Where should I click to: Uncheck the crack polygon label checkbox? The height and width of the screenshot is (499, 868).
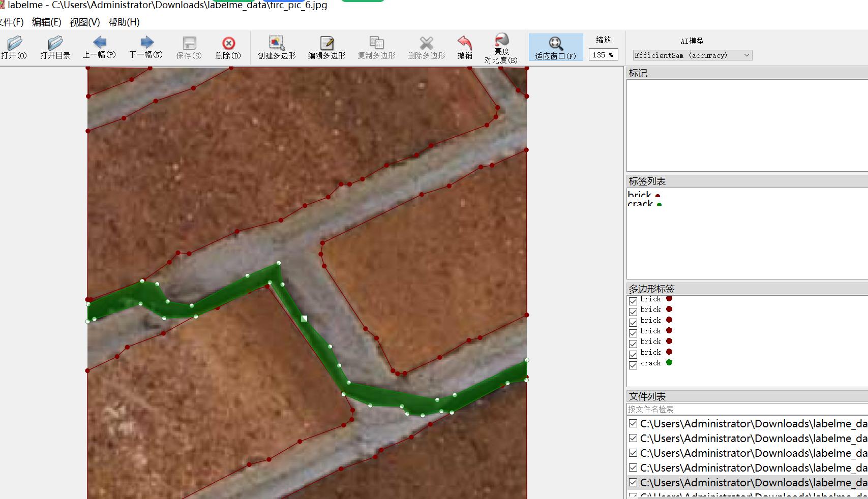point(633,365)
